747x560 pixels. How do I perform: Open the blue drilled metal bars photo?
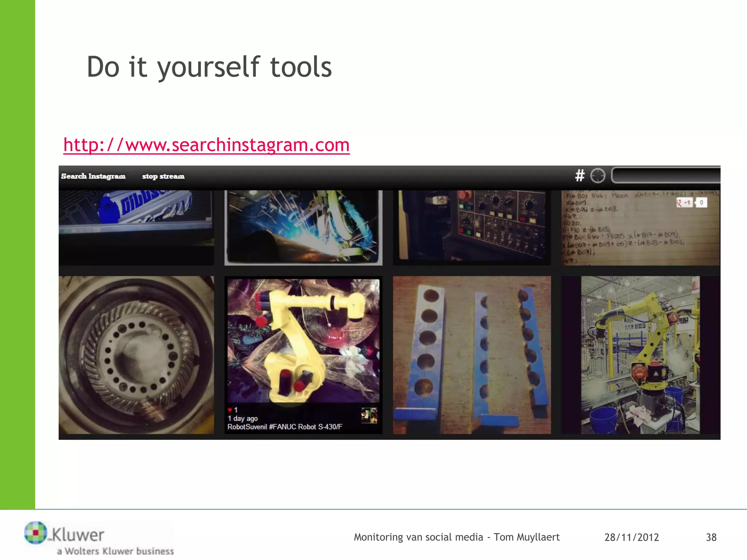[472, 355]
